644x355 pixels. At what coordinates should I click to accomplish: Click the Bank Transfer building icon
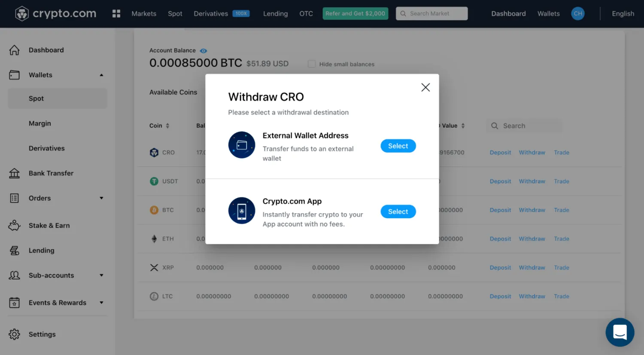[15, 173]
